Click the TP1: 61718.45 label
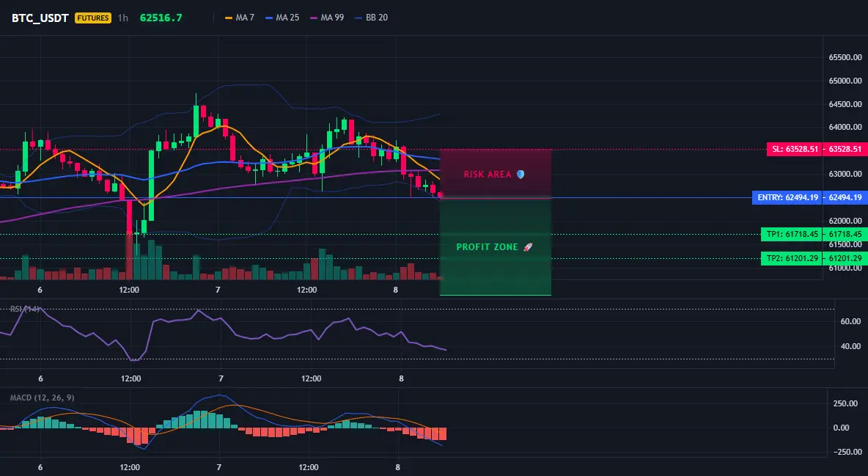The height and width of the screenshot is (476, 868). [x=792, y=235]
